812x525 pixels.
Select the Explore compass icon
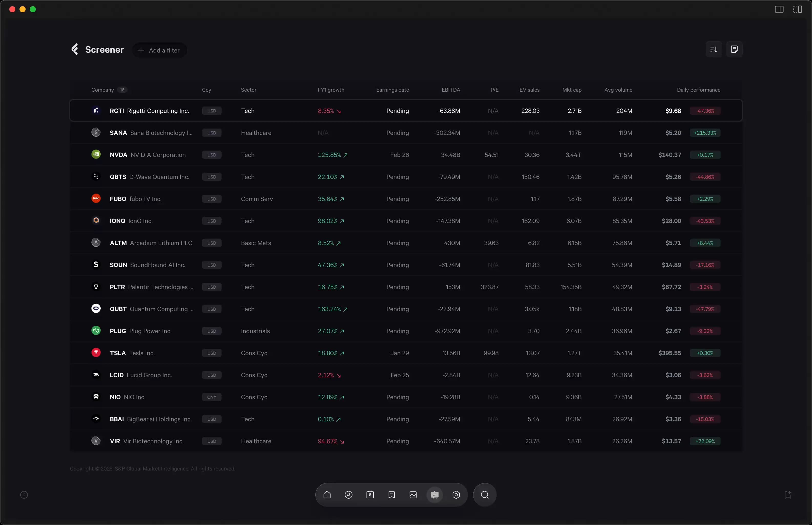[x=348, y=495]
